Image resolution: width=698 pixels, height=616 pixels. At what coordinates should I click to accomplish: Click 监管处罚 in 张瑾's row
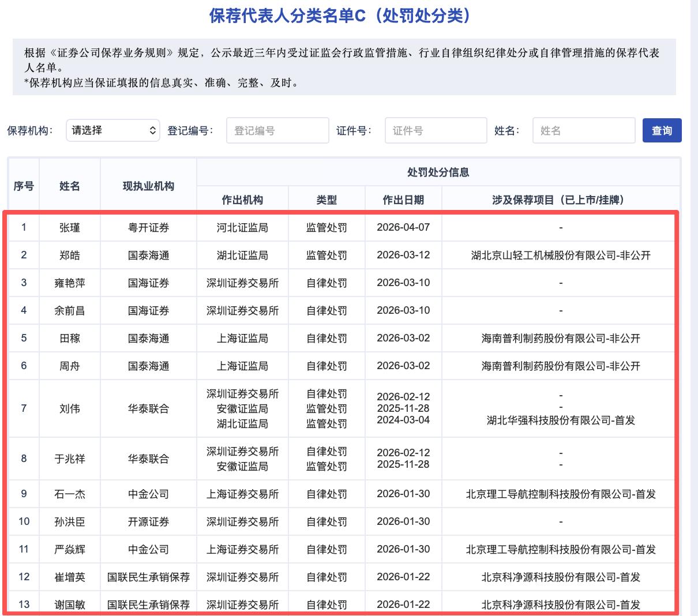[x=327, y=228]
